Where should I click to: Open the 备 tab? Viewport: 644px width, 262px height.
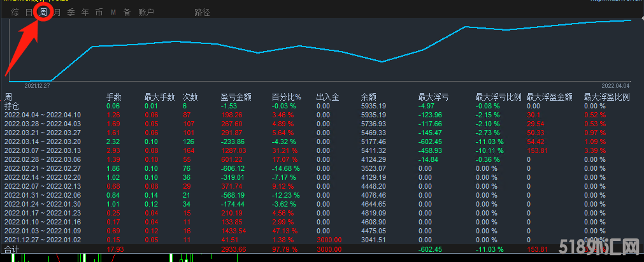coord(127,12)
